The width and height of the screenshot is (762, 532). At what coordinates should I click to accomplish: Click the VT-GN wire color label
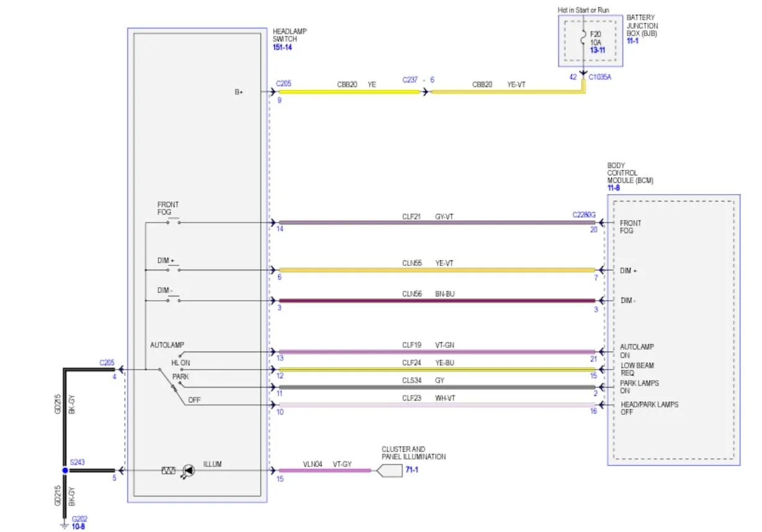tap(445, 345)
